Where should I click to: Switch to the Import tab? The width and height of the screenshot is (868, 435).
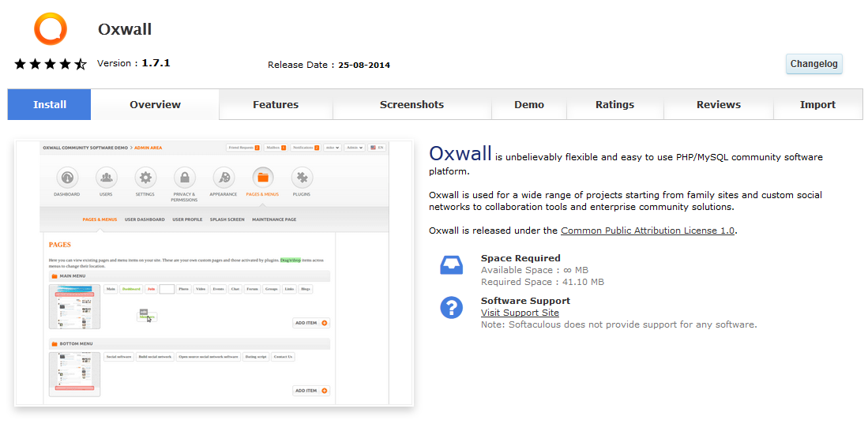point(817,104)
